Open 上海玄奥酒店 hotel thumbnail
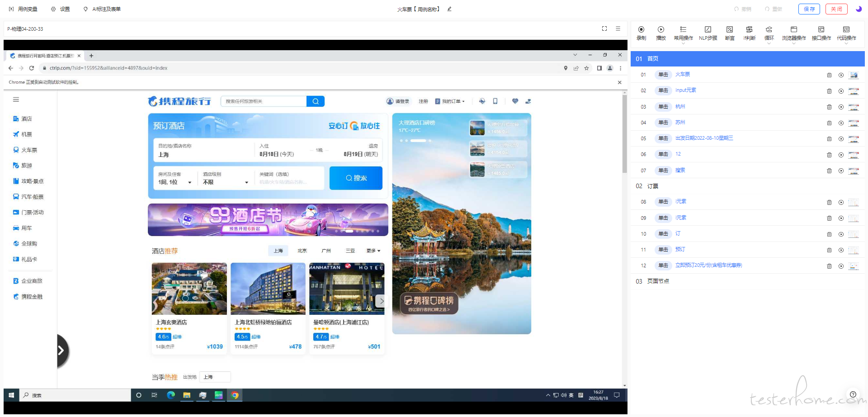The image size is (868, 417). click(189, 289)
